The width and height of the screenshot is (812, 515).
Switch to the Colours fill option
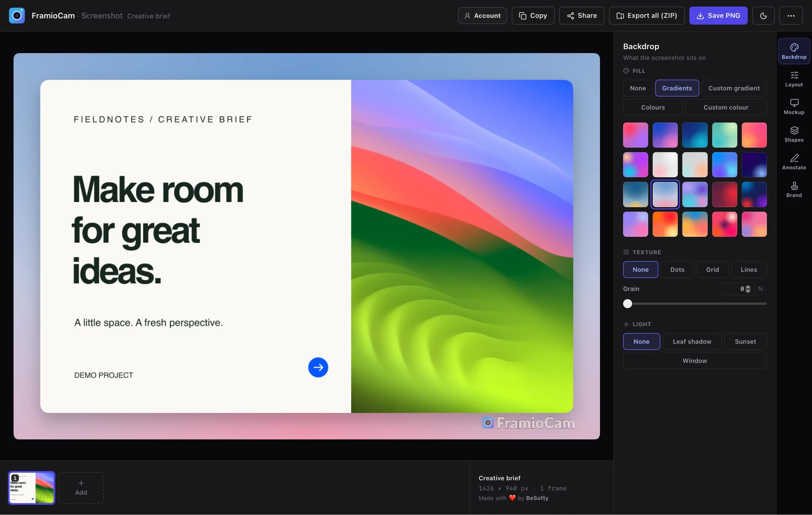[653, 107]
